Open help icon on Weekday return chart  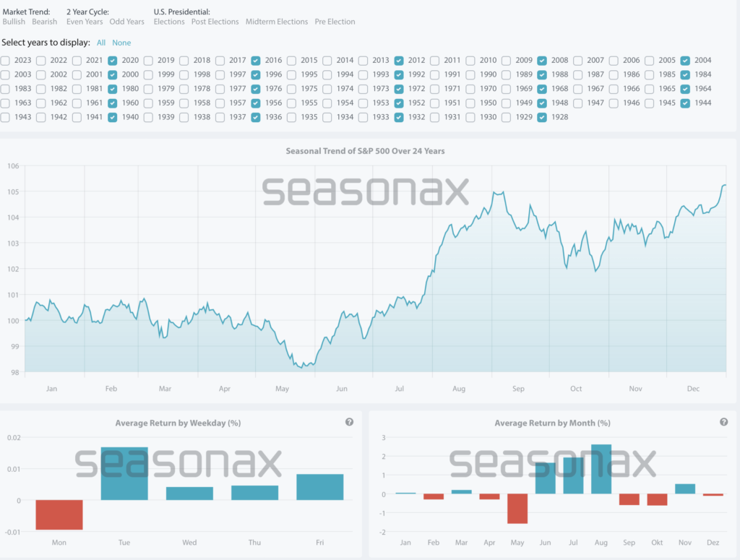tap(350, 422)
